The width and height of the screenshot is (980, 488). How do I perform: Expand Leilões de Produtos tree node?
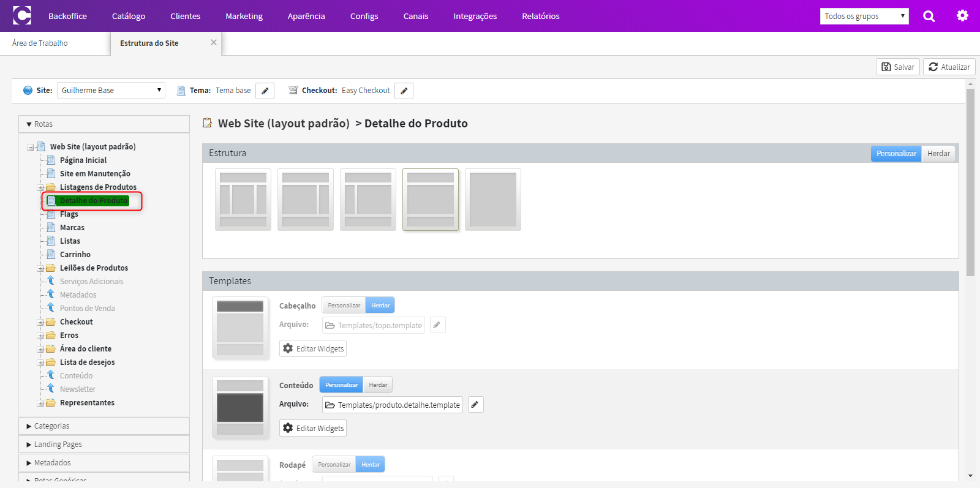tap(40, 269)
